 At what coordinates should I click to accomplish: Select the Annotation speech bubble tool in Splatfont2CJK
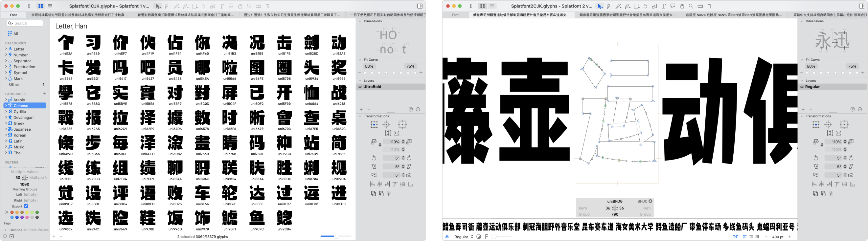click(673, 6)
